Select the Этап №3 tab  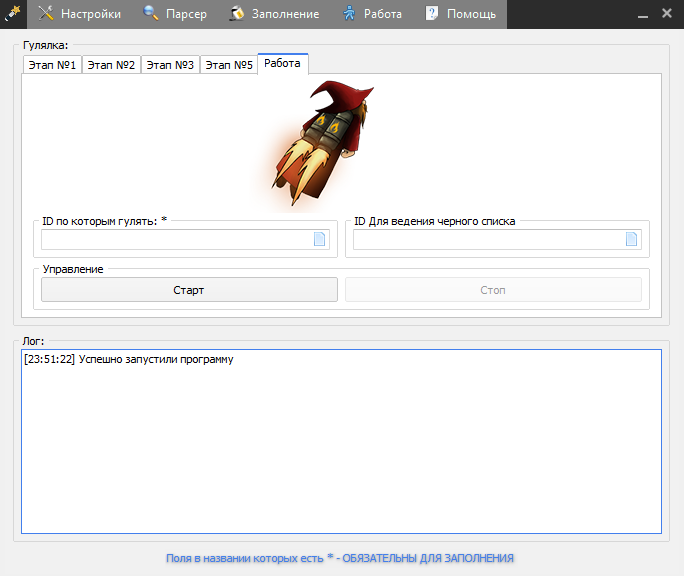pos(170,65)
